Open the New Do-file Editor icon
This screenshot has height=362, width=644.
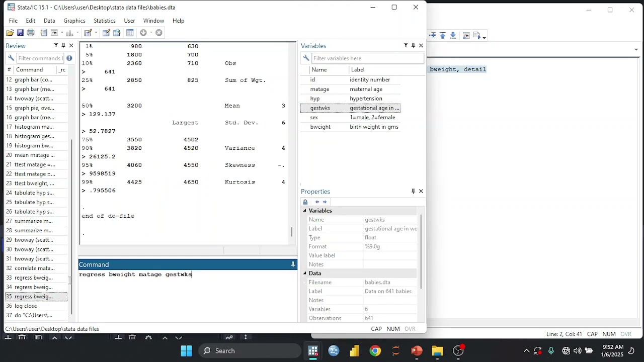click(x=88, y=33)
